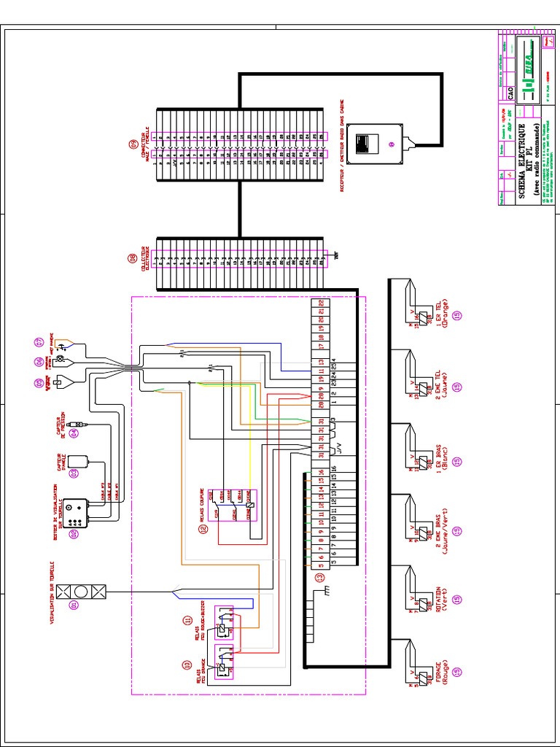Click terminal cell 22 on terminal strip 13
Viewport: 560px width, 747px height.
(322, 302)
